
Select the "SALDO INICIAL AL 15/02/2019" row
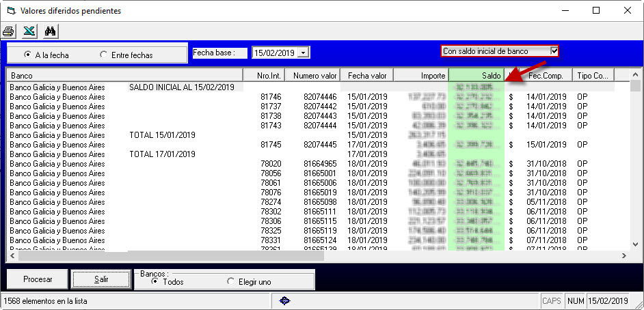pyautogui.click(x=181, y=87)
